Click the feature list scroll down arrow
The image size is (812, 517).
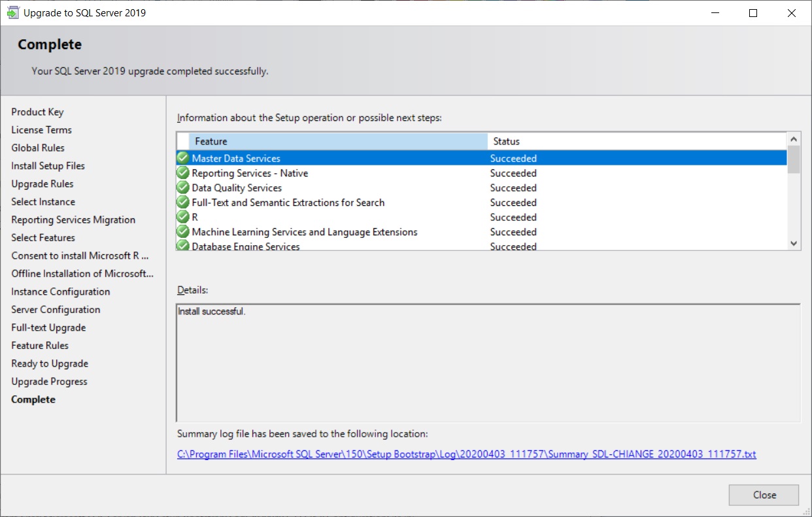(x=794, y=243)
